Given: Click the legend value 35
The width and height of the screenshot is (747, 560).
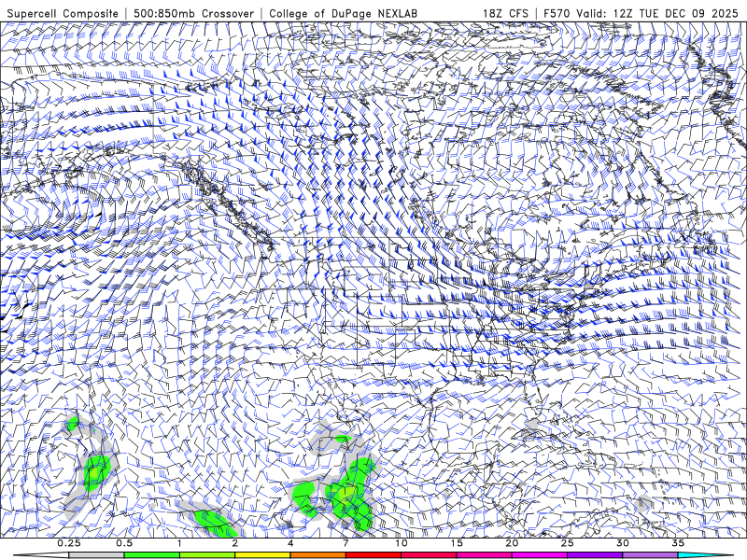Looking at the screenshot, I should pyautogui.click(x=678, y=543).
